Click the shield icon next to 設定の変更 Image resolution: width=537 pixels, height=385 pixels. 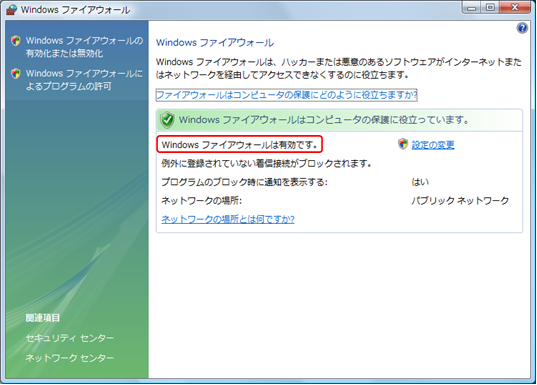403,144
